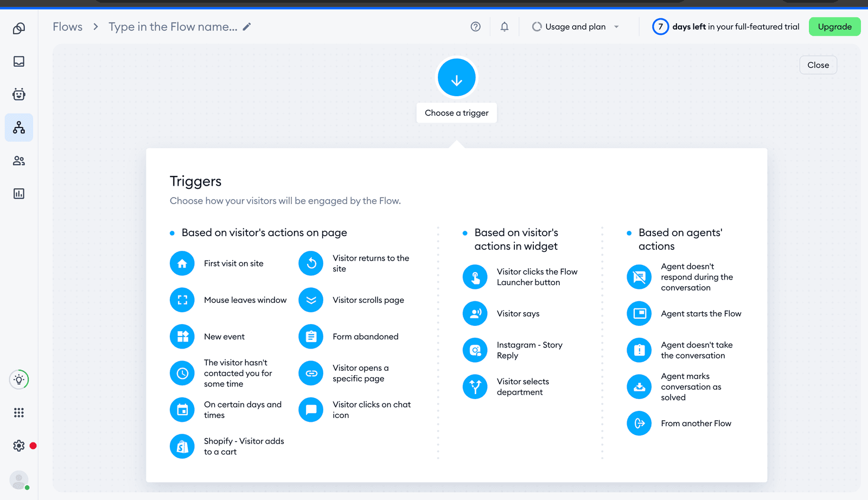
Task: Click the user avatar in the sidebar
Action: click(19, 480)
